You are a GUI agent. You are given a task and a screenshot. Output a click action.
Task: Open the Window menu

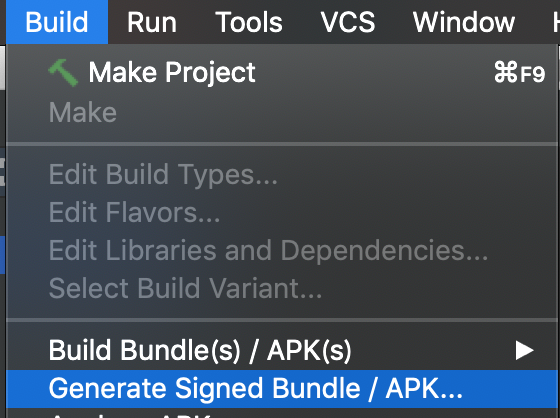pos(464,22)
